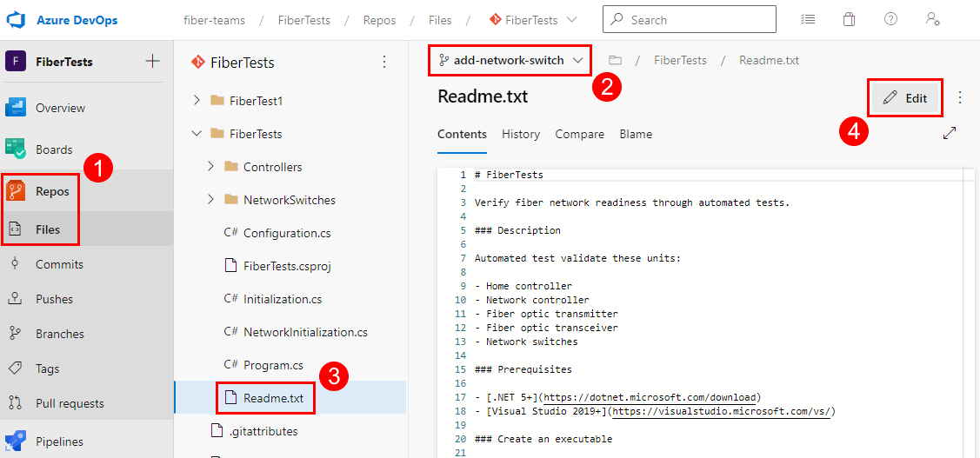Screen dimensions: 980x458
Task: Click Files in top breadcrumb
Action: pyautogui.click(x=441, y=20)
